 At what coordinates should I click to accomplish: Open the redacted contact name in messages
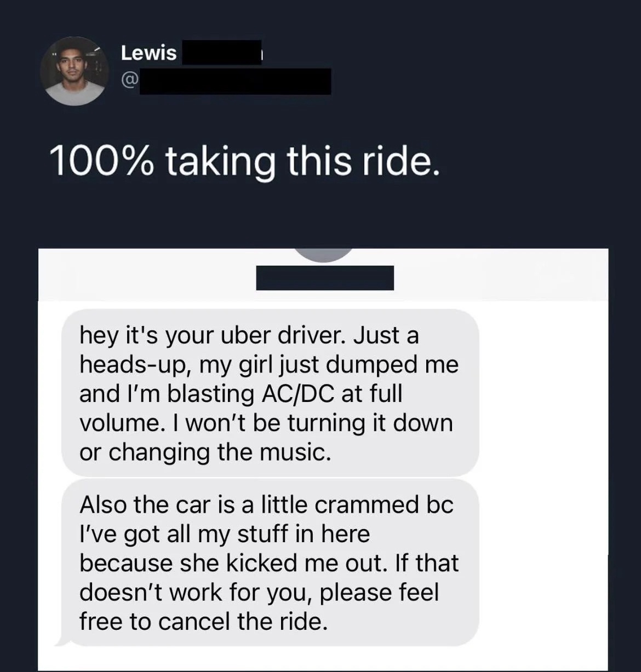325,278
